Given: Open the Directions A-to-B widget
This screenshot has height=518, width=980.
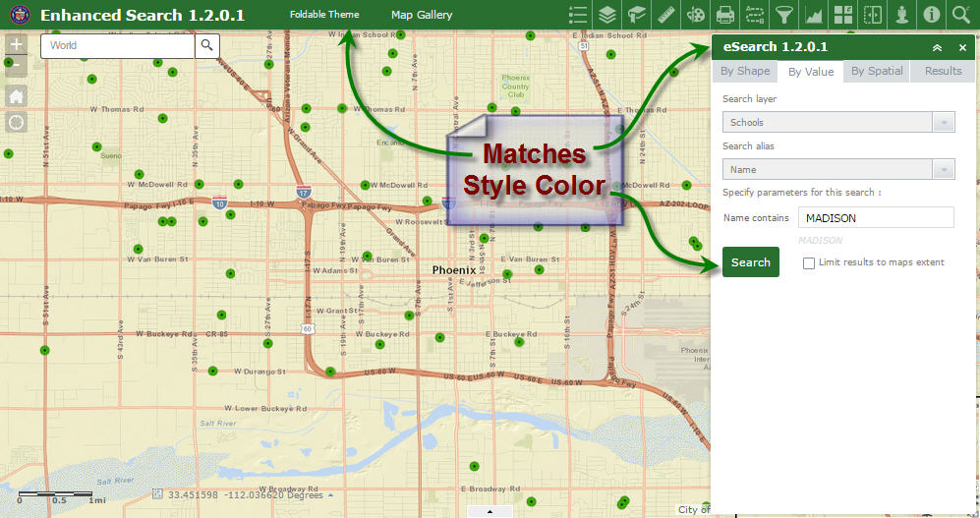Looking at the screenshot, I should coord(754,15).
